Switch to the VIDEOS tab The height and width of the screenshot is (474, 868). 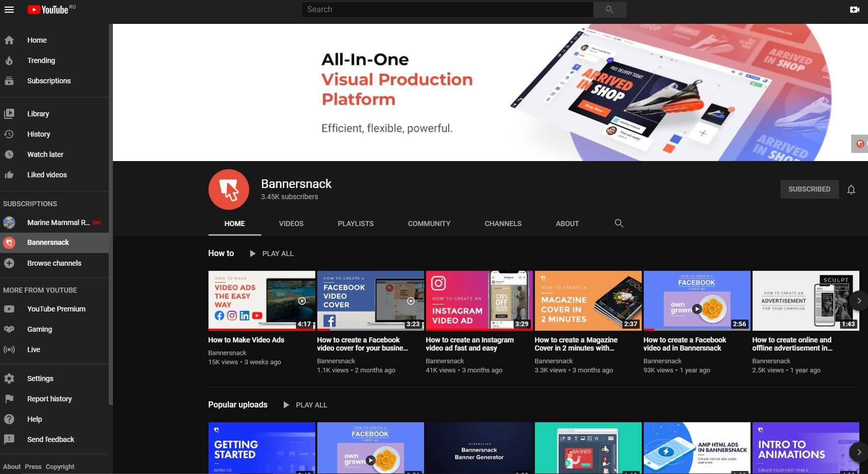click(x=291, y=224)
